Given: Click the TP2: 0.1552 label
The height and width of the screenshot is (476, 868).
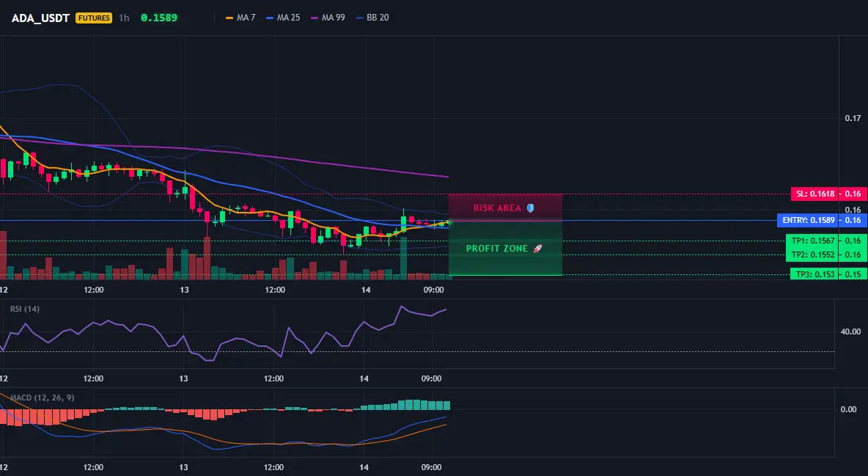Looking at the screenshot, I should click(812, 255).
